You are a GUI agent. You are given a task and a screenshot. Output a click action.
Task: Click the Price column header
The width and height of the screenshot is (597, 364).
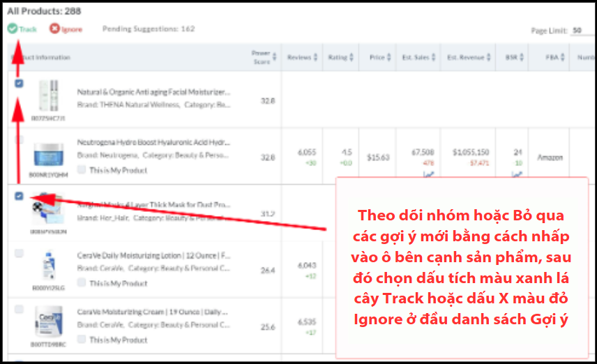click(x=377, y=57)
